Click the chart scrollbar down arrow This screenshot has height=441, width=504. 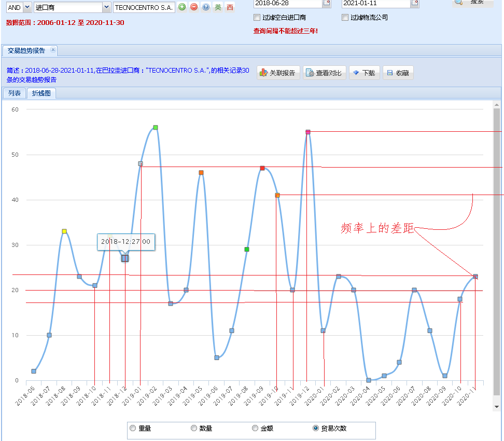[497, 407]
